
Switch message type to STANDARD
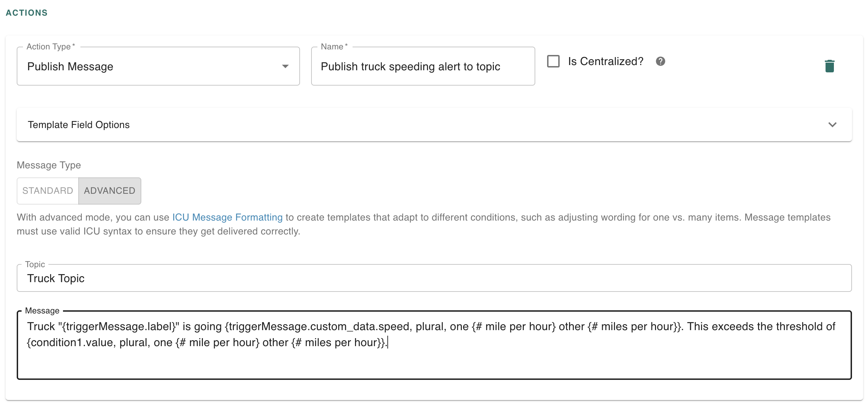point(48,191)
